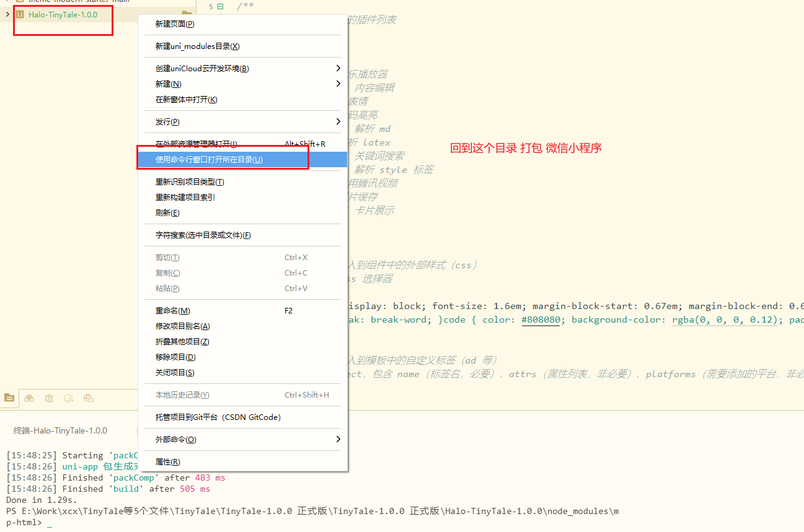Viewport: 804px width, 532px height.
Task: Expand the 外部命令(O) submenu arrow
Action: point(338,439)
